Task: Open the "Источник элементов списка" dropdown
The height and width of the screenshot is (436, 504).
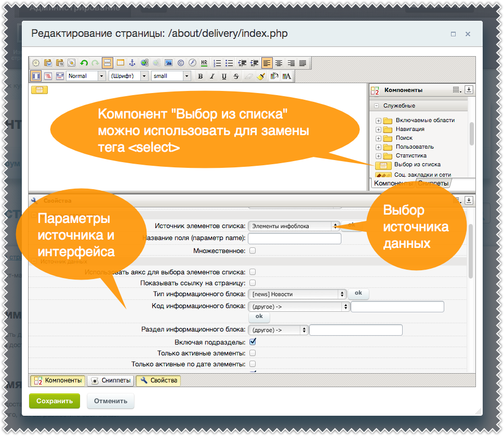Action: tap(294, 226)
